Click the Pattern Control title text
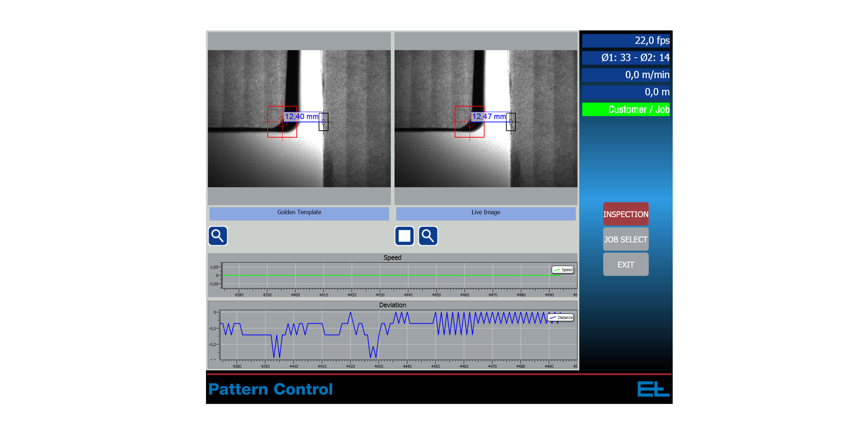The height and width of the screenshot is (434, 868). [270, 389]
